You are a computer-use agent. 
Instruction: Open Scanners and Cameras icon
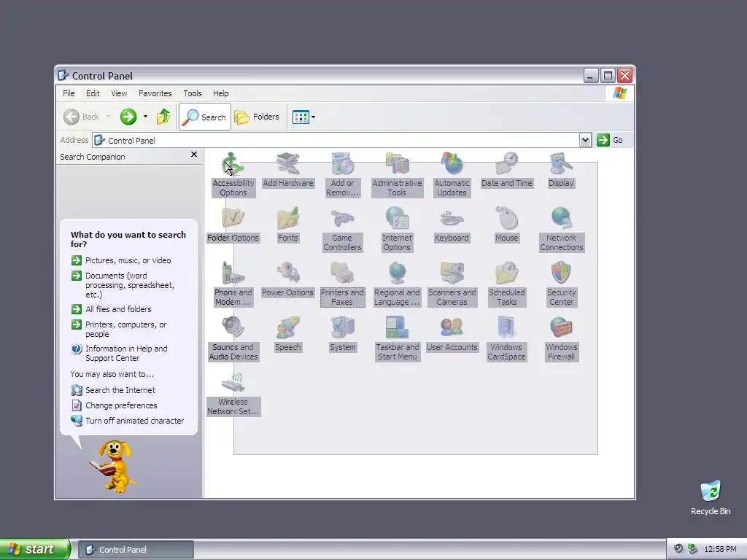tap(452, 284)
